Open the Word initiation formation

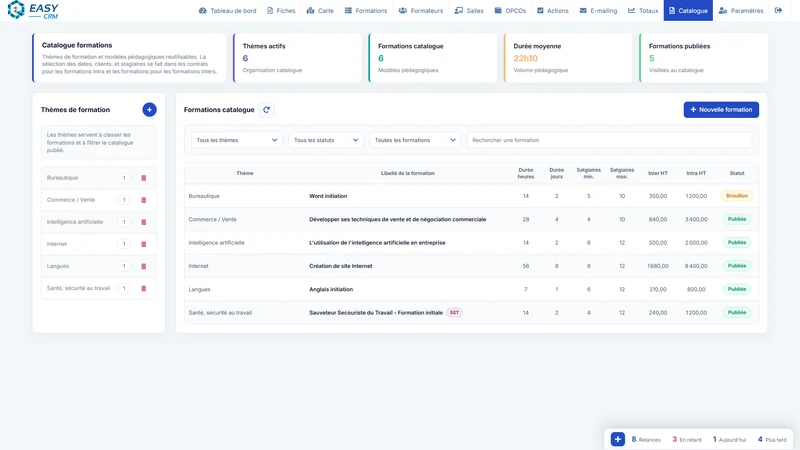[328, 196]
